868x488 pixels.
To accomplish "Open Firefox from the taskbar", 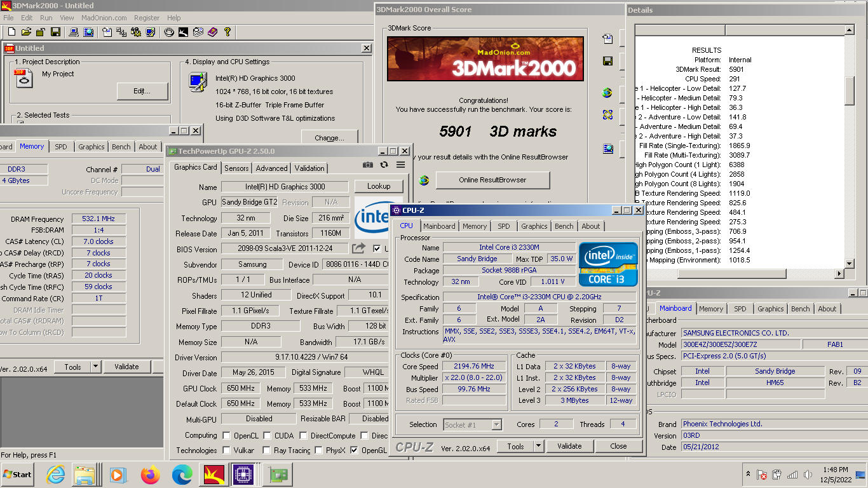I will 151,475.
